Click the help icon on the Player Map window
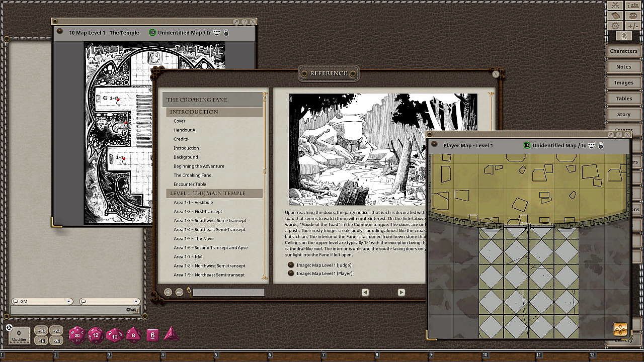Viewport: 644px width, 362px height. (619, 135)
